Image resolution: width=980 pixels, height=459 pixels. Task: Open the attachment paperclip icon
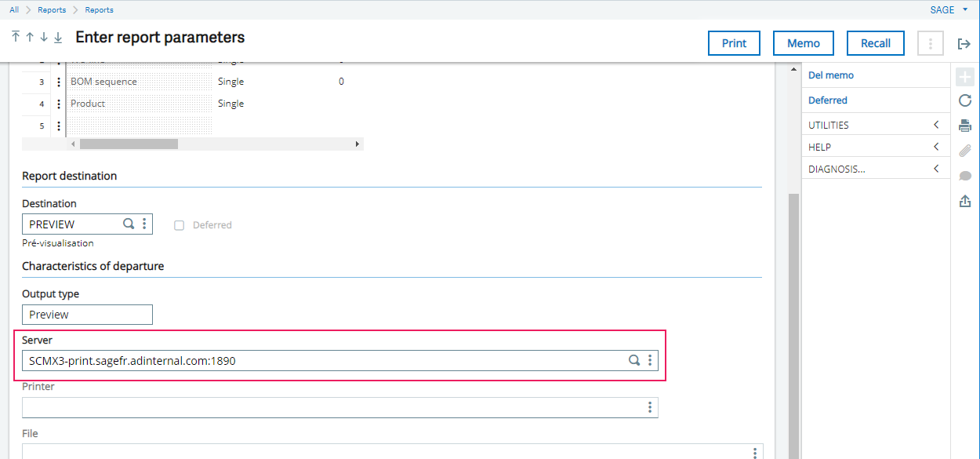pyautogui.click(x=965, y=151)
